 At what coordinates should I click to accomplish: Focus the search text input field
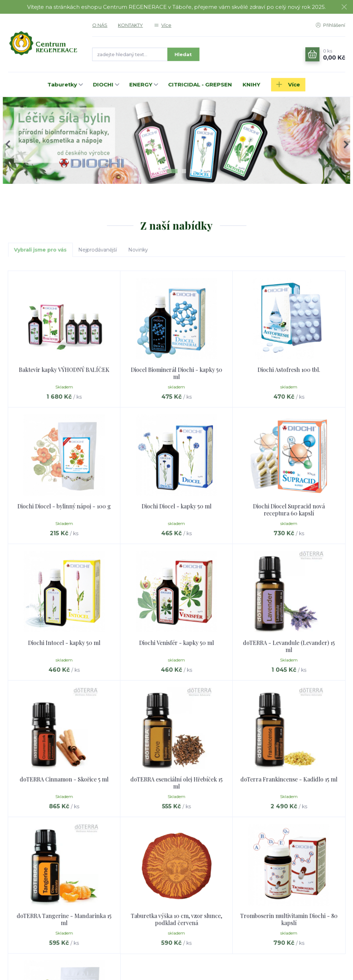130,54
